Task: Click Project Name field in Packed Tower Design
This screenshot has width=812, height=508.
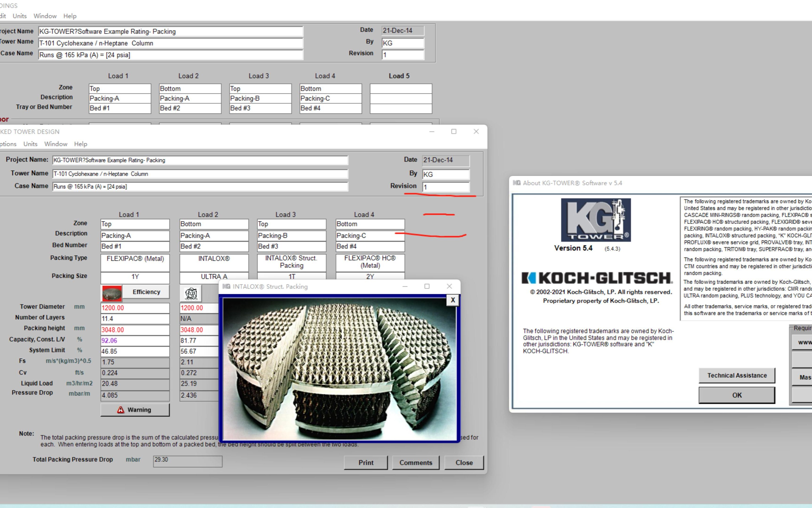Action: click(200, 160)
